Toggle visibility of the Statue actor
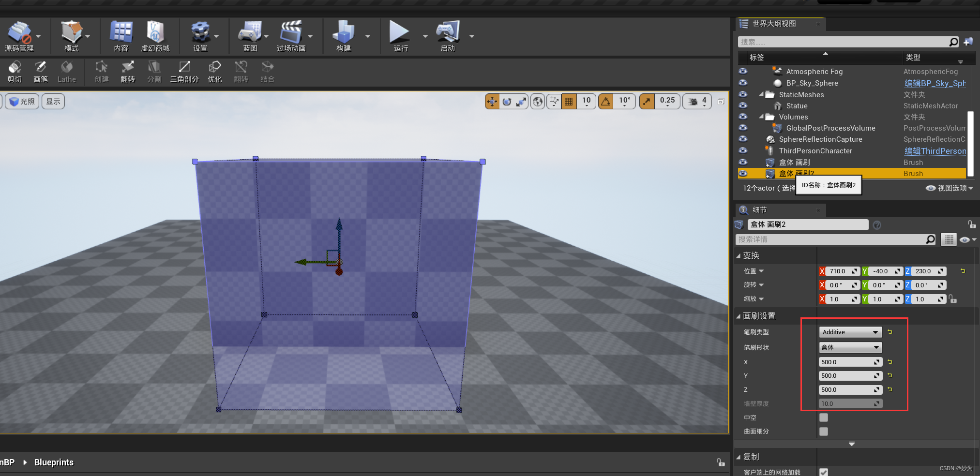Viewport: 980px width, 476px height. (x=743, y=105)
